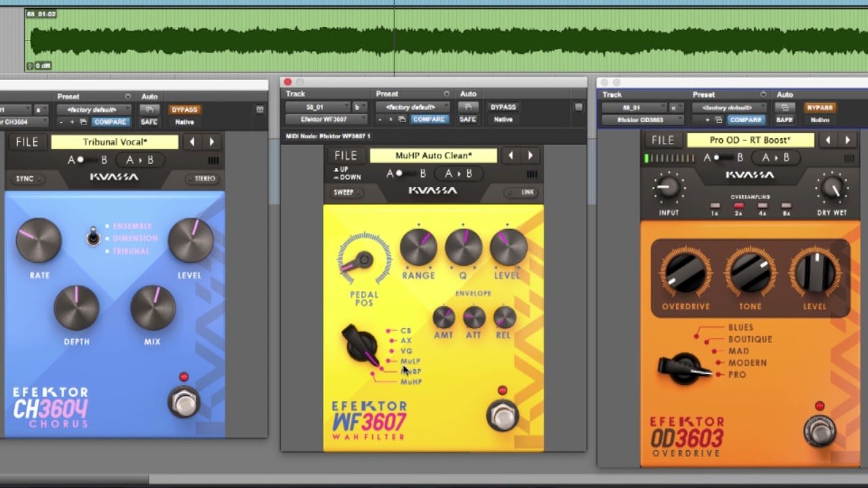
Task: Click the footswitch on the OD3603 Overdrive pedal
Action: [x=819, y=432]
